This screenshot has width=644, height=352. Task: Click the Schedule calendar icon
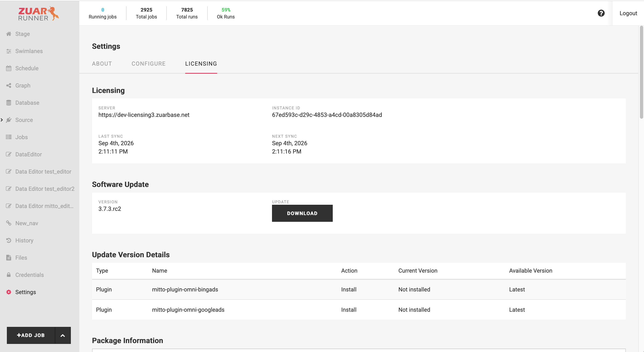pyautogui.click(x=9, y=68)
